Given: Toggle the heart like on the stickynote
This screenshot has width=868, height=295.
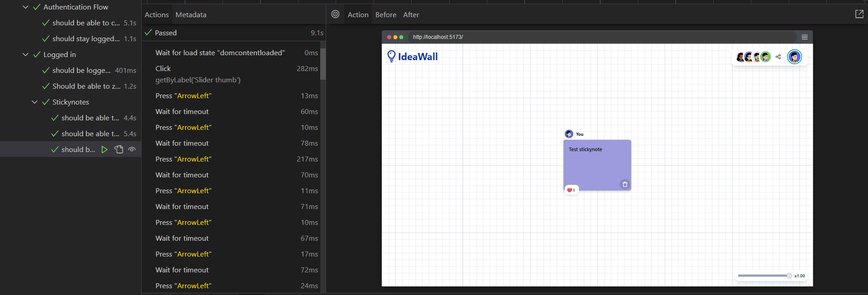Looking at the screenshot, I should 571,190.
